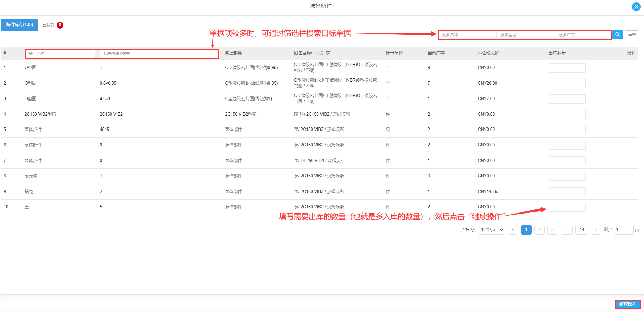
Task: Click the 备件名称 column filter input
Action: (x=60, y=53)
